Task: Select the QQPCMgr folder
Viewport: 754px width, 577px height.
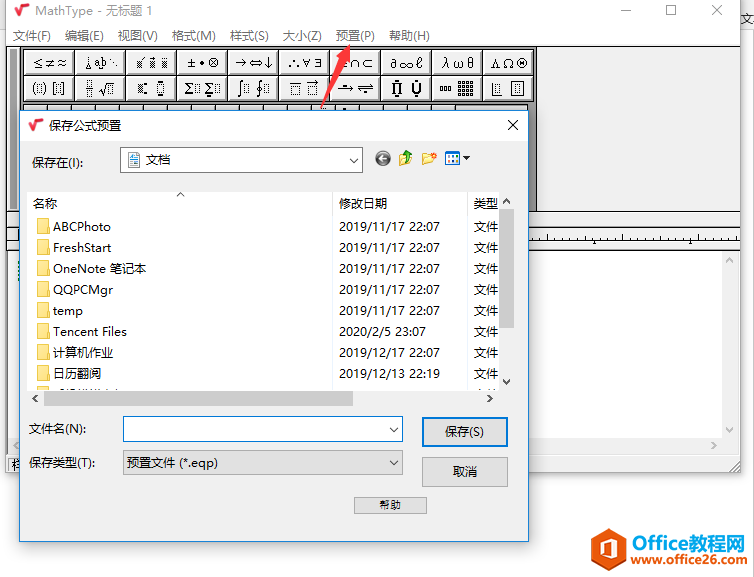Action: click(75, 290)
